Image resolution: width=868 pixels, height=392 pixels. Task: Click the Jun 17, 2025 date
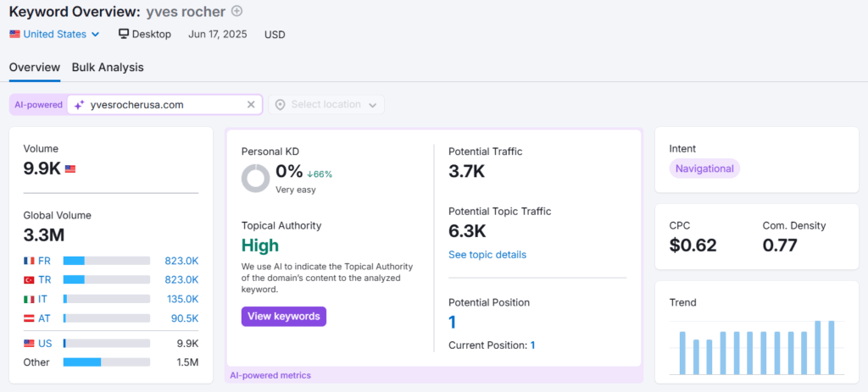tap(218, 34)
